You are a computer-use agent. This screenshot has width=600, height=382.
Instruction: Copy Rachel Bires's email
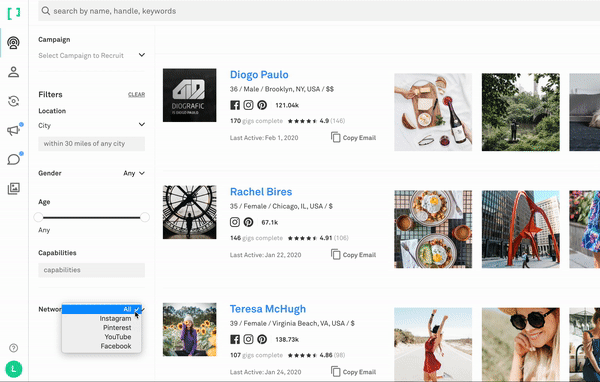pos(354,255)
